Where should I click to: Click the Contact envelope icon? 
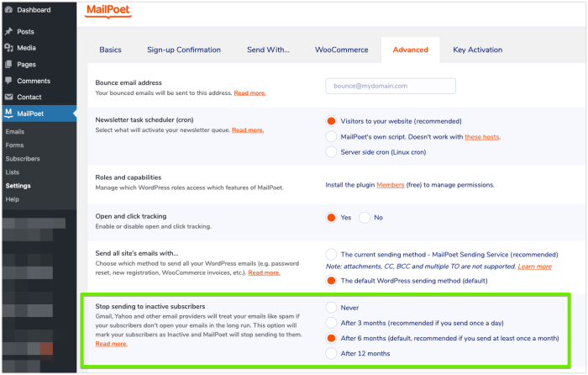[8, 97]
